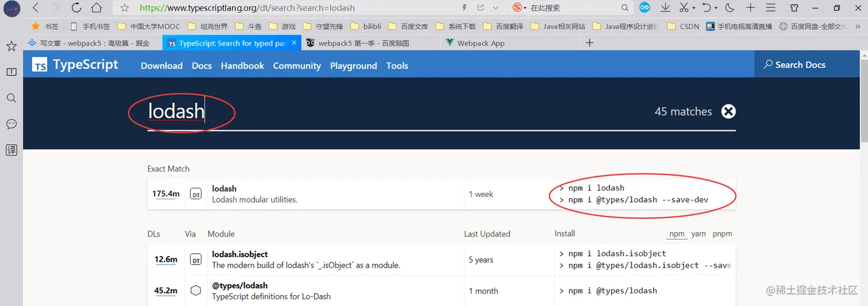This screenshot has width=868, height=306.
Task: Open the address bar dropdown chevron
Action: [495, 7]
